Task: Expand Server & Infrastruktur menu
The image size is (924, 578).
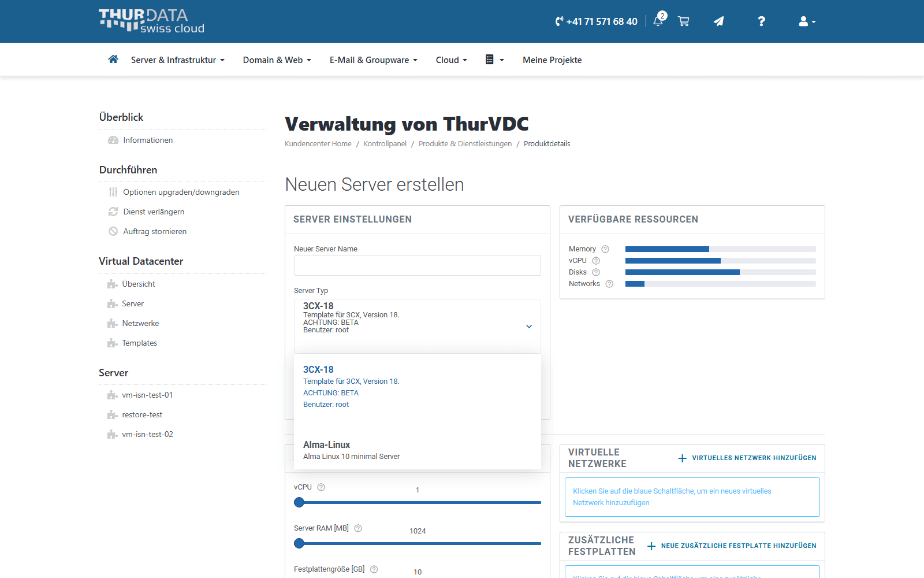Action: (x=177, y=60)
